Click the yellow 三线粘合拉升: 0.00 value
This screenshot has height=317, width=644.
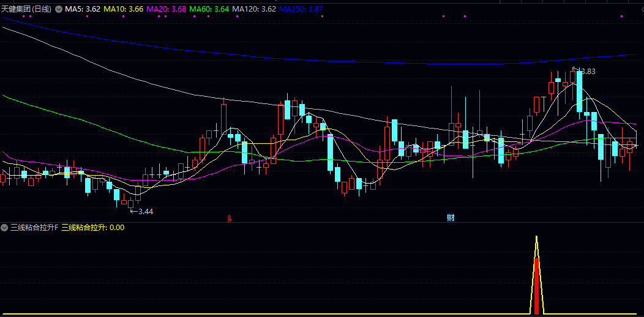point(92,227)
